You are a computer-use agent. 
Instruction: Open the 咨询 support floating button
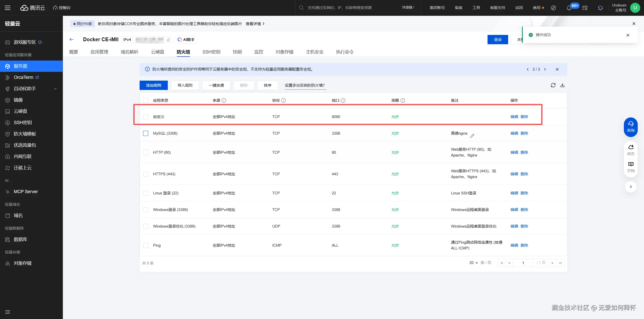coord(630,127)
